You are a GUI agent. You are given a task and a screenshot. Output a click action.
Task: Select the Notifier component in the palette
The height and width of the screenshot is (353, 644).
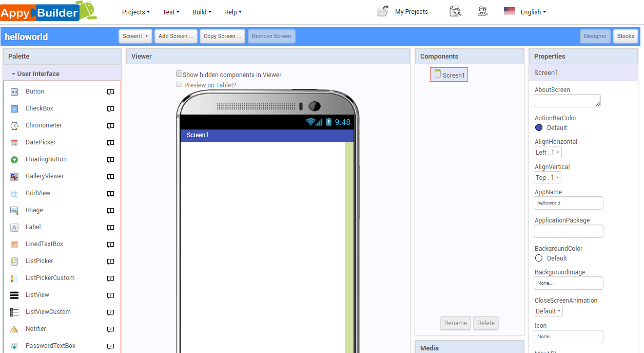click(36, 328)
